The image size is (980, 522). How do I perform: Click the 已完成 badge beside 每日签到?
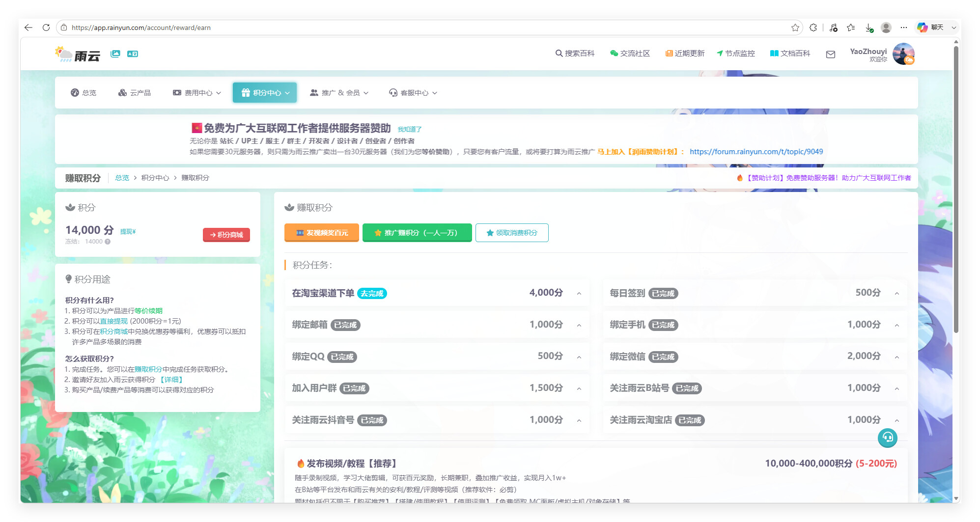click(663, 294)
